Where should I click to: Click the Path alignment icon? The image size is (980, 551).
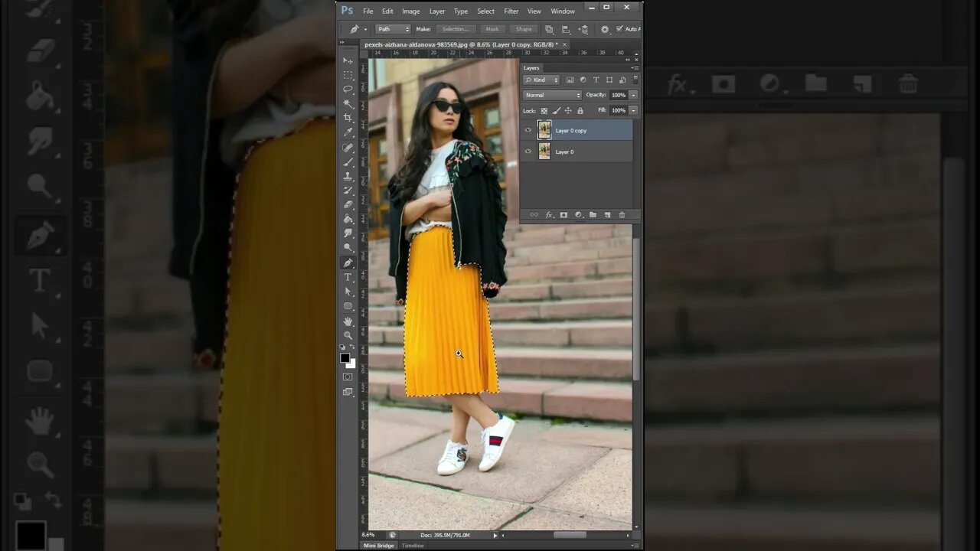coord(566,29)
